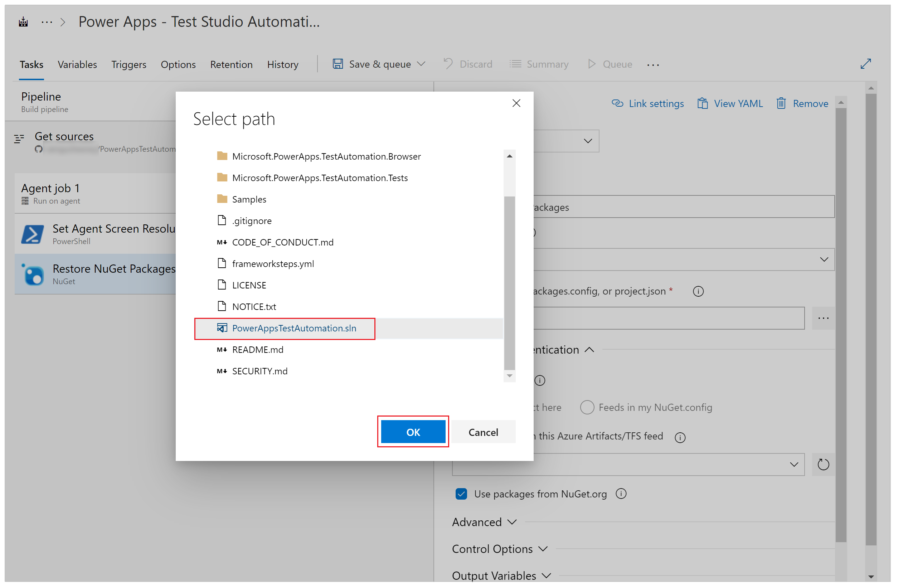Scroll down in the Select path dialog
This screenshot has width=898, height=588.
[x=511, y=375]
